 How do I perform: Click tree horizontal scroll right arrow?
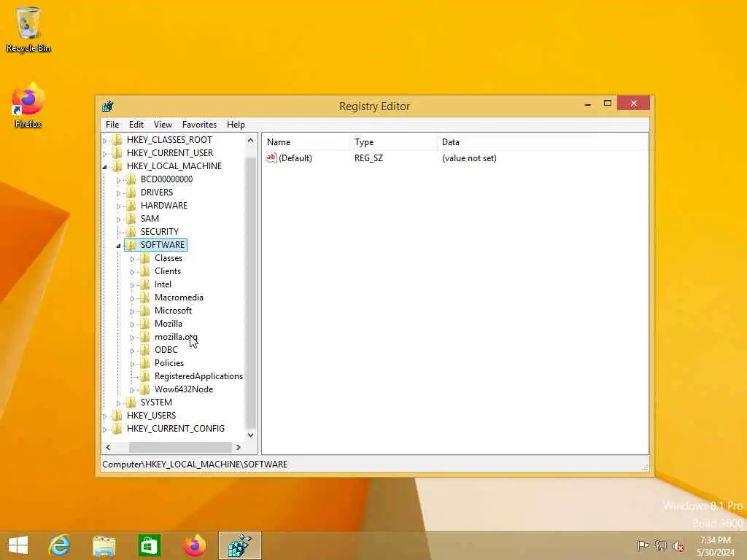pyautogui.click(x=239, y=447)
